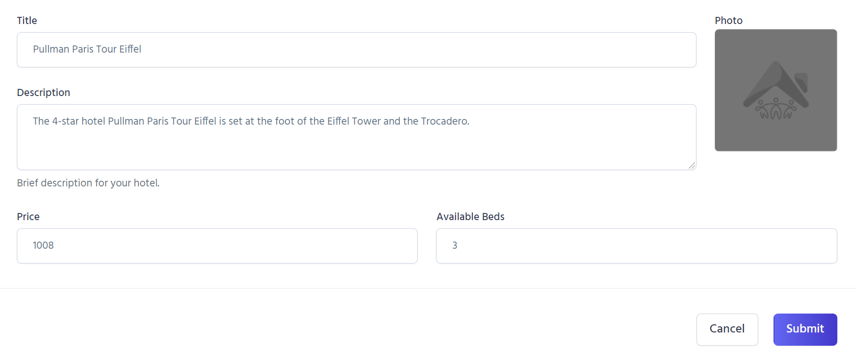Click the Description label

(43, 92)
